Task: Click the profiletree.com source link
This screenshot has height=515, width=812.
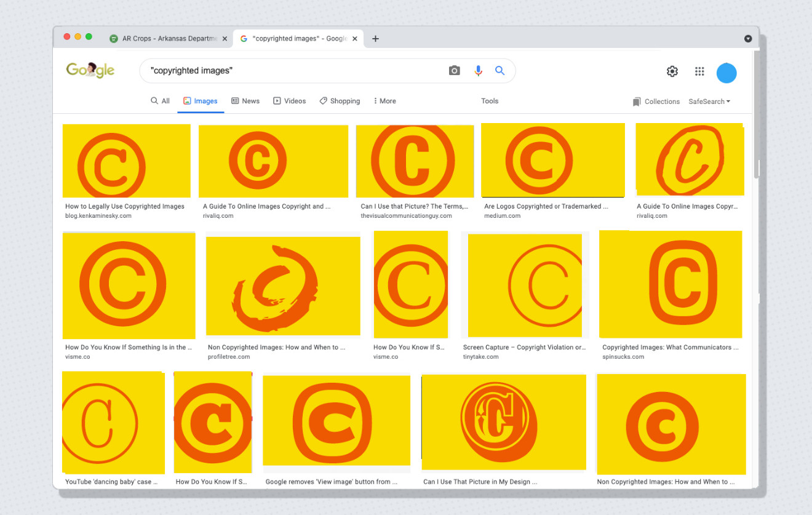Action: 229,357
